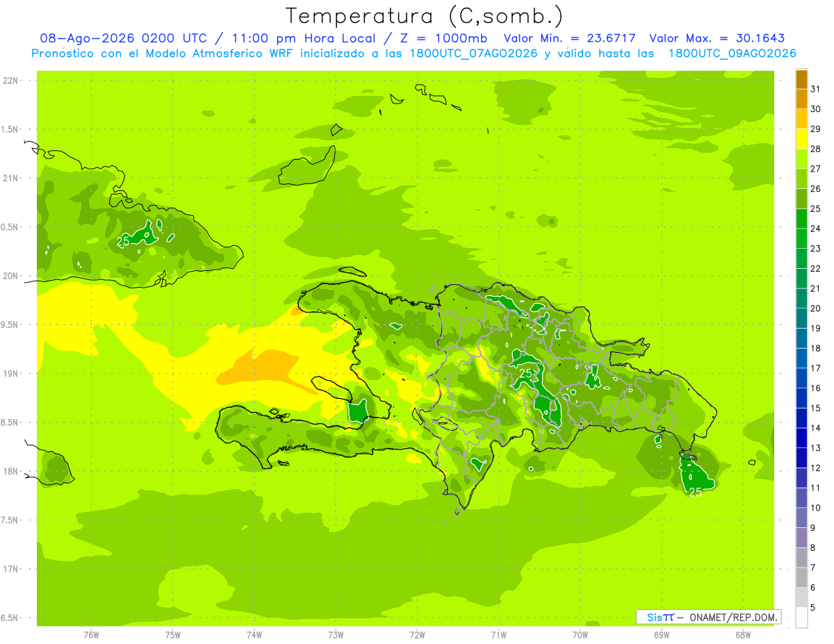
Task: Click the '68W' longitude label
Action: tap(743, 635)
